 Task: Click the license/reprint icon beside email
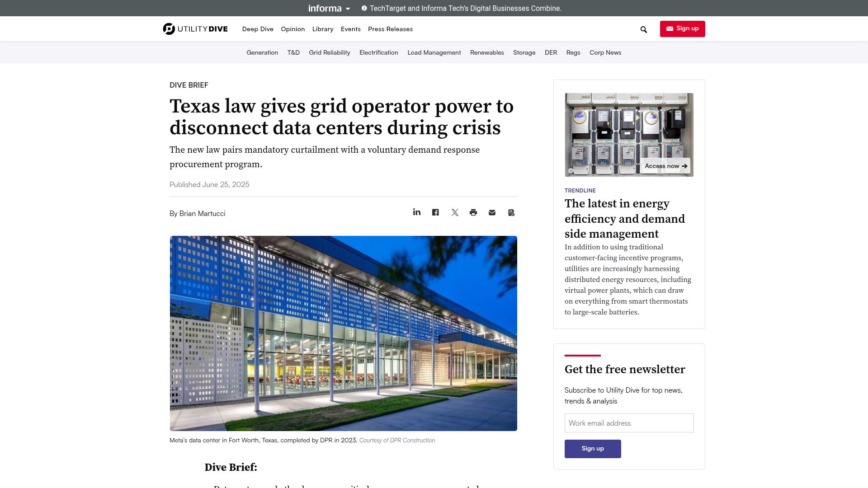[x=511, y=212]
